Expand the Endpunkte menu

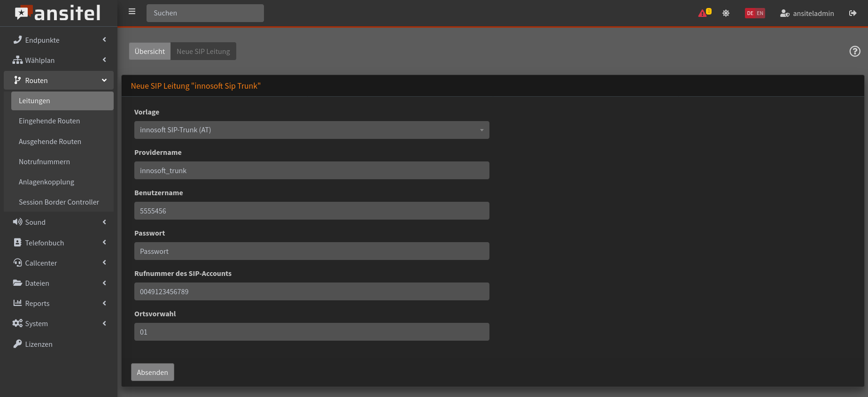pos(59,40)
